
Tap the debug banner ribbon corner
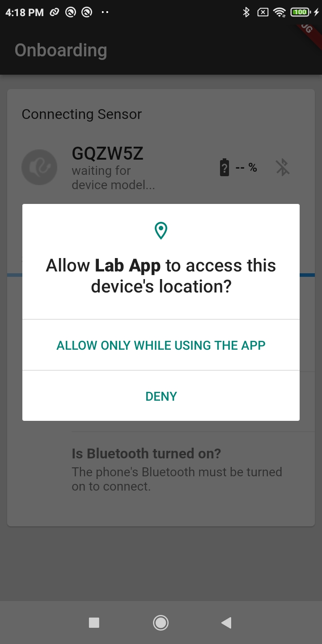(x=309, y=34)
